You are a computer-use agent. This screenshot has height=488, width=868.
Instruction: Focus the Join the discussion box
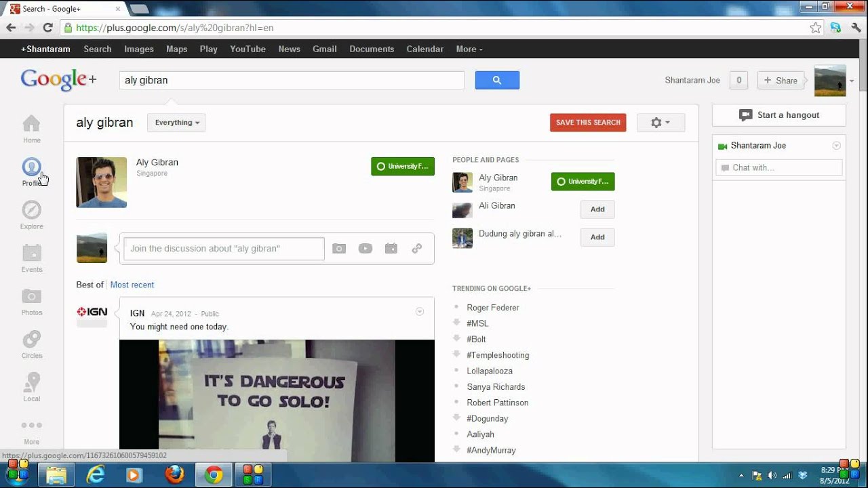tap(224, 249)
